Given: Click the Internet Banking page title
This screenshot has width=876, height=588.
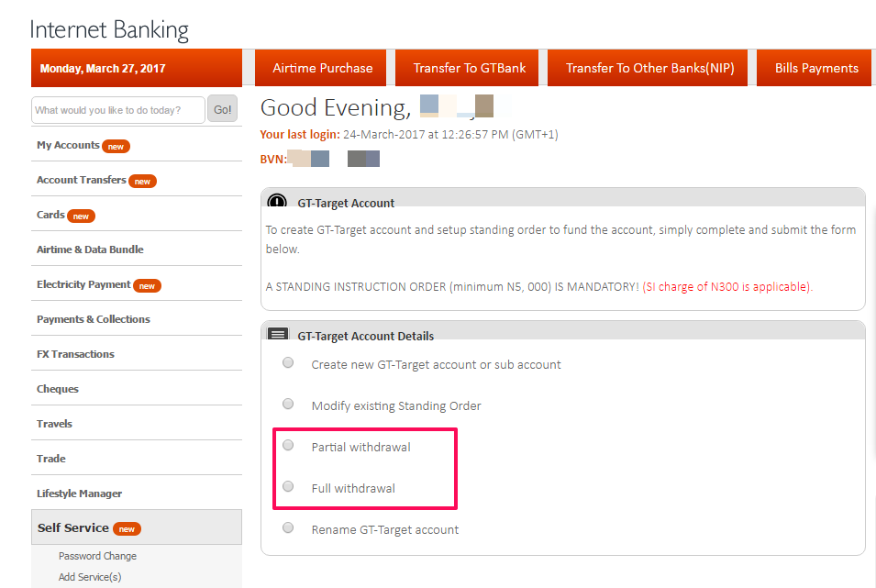Looking at the screenshot, I should (109, 29).
